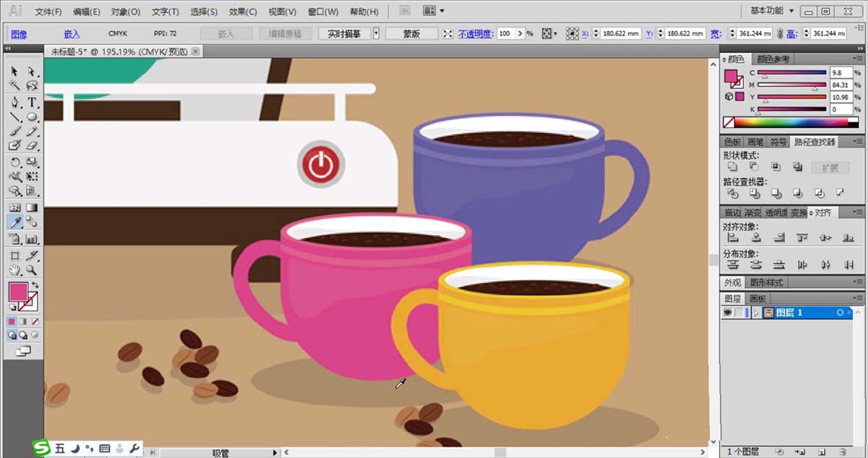The width and height of the screenshot is (868, 458).
Task: Click the Unite shape mode icon in Pathfinder
Action: coord(732,167)
